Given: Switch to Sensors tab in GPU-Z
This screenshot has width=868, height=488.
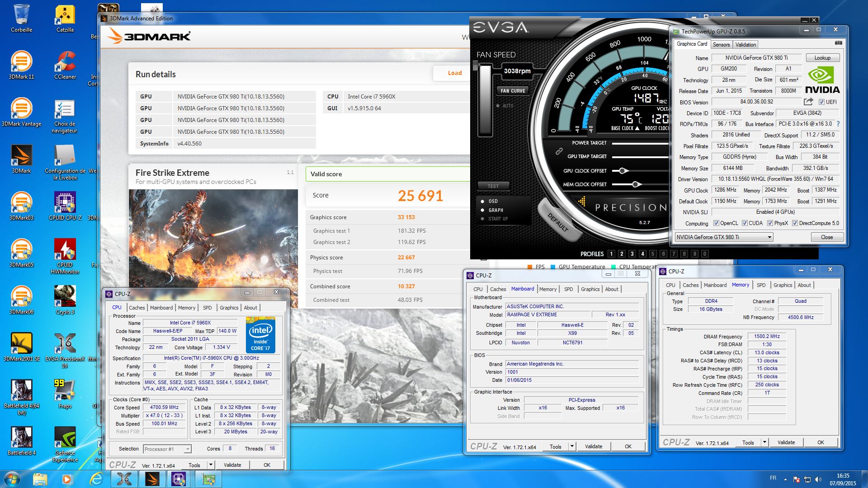Looking at the screenshot, I should click(x=721, y=45).
